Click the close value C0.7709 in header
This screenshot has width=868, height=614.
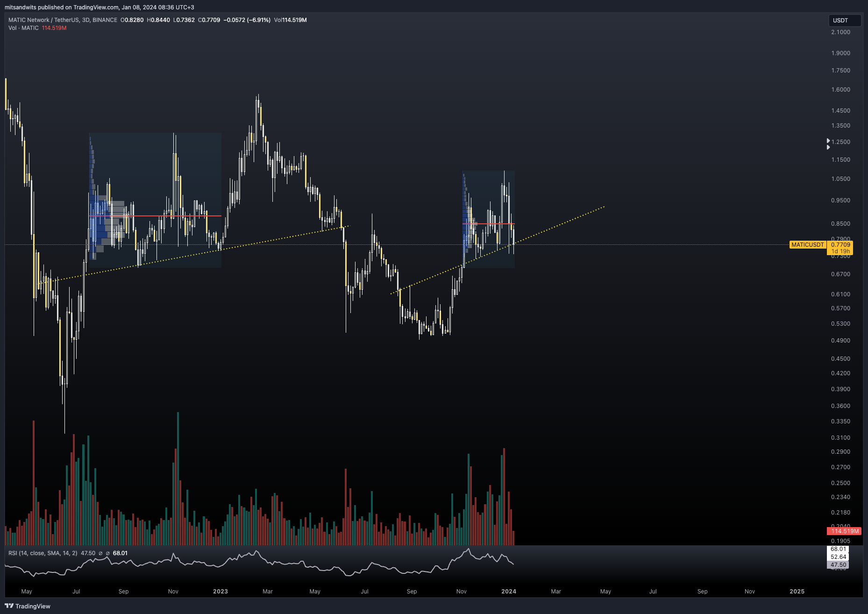coord(209,20)
